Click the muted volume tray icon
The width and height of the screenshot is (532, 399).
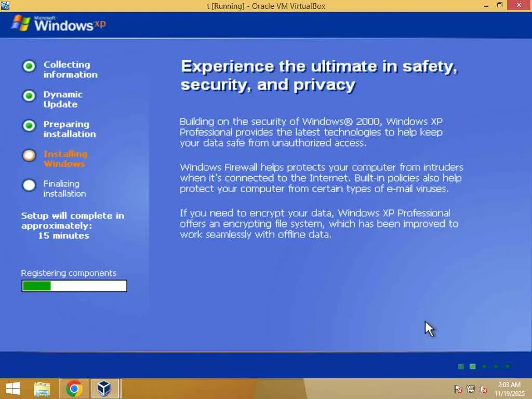(483, 389)
